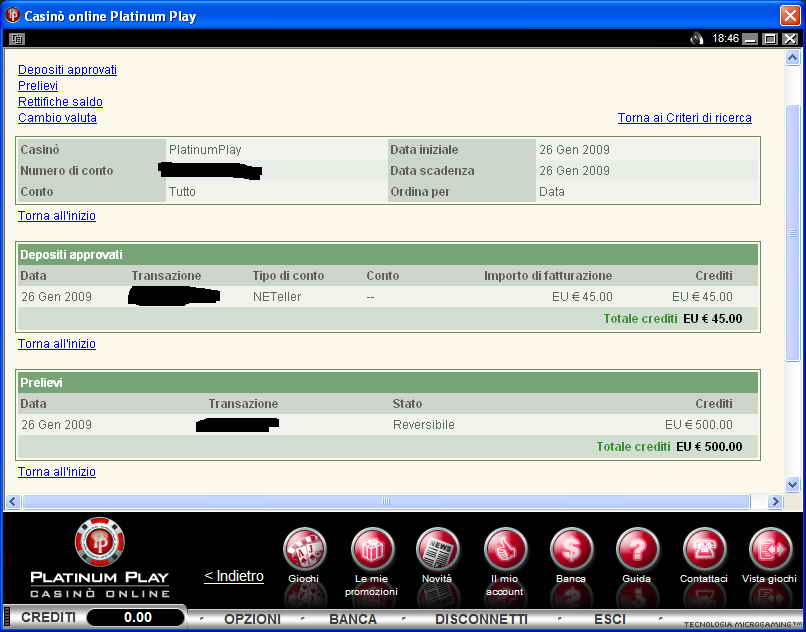Jump to Rettifiche saldo link
The height and width of the screenshot is (632, 806).
pyautogui.click(x=60, y=102)
